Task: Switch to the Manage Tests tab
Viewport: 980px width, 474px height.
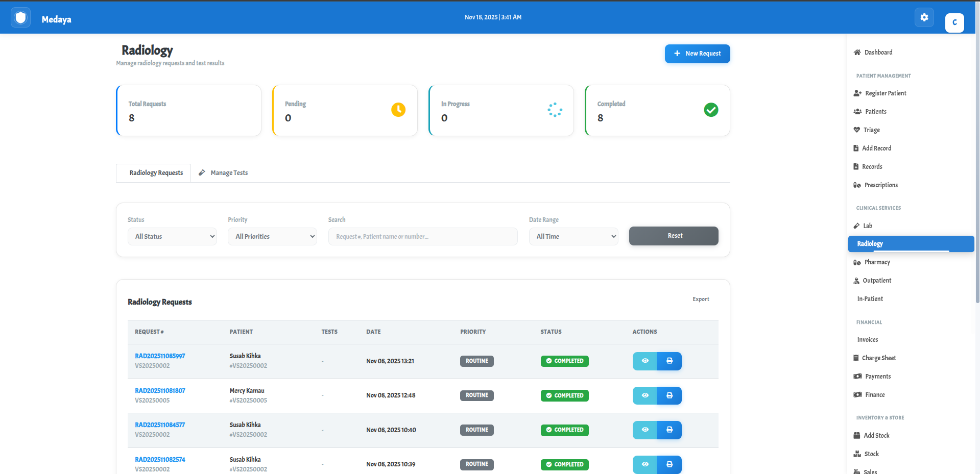Action: (x=224, y=173)
